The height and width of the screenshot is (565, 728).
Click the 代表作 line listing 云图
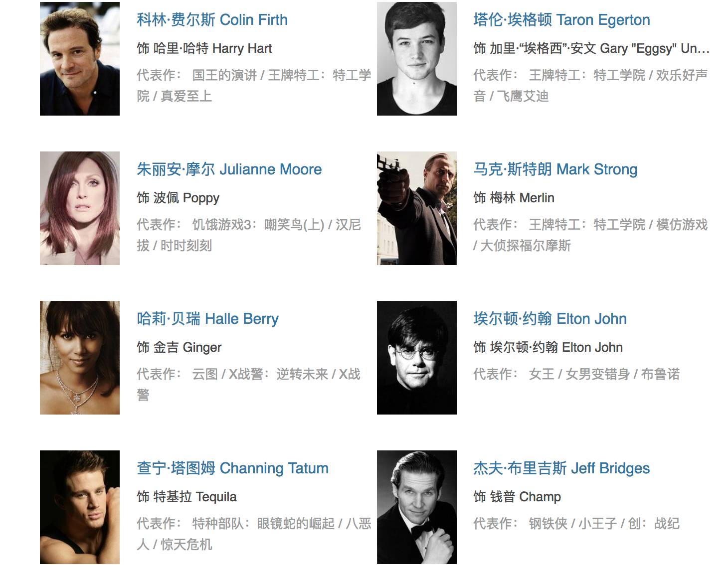point(249,384)
